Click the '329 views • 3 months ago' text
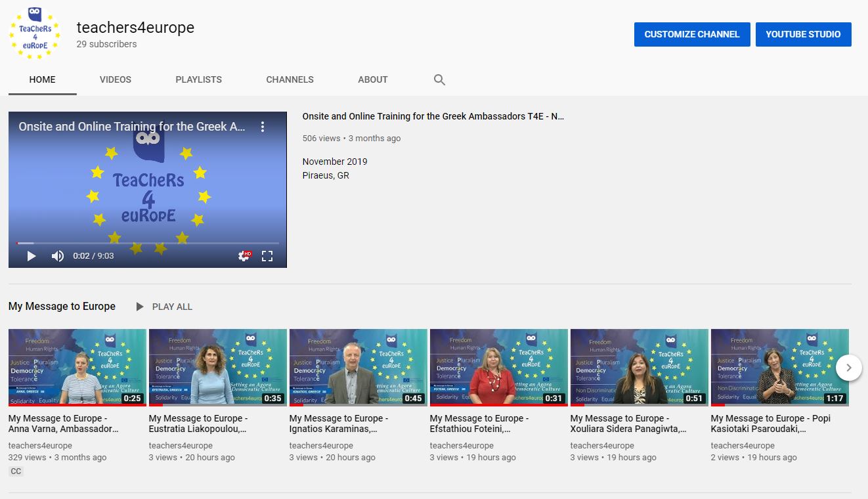This screenshot has height=499, width=868. (57, 458)
